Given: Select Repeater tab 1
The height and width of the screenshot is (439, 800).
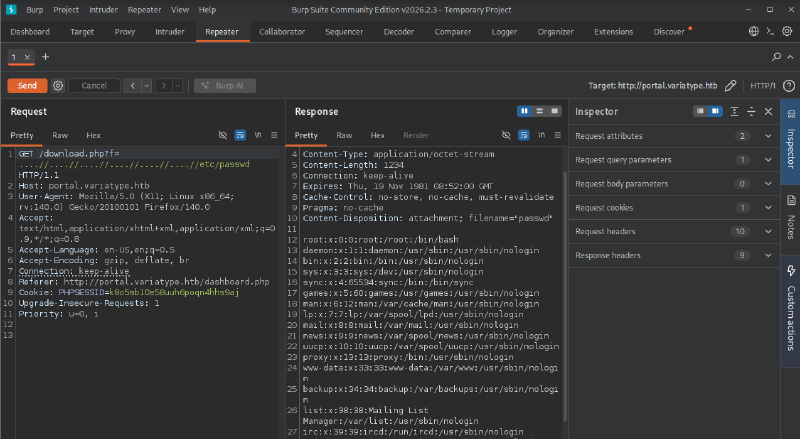Looking at the screenshot, I should point(14,57).
